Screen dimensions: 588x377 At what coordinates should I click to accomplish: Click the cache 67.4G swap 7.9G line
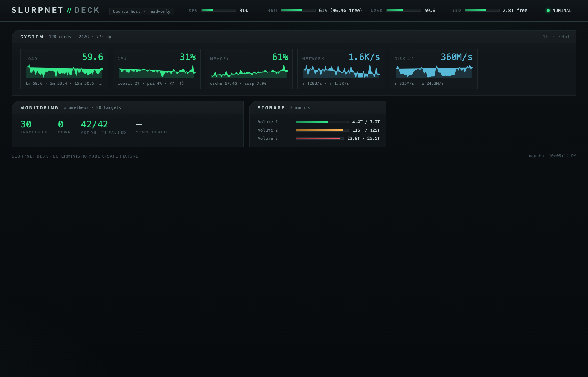238,84
